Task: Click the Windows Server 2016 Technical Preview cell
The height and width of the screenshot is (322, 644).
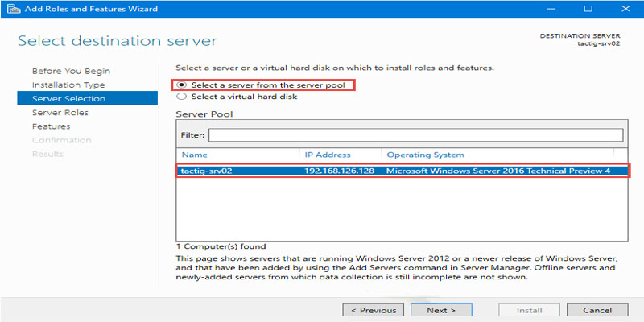Action: [x=498, y=171]
